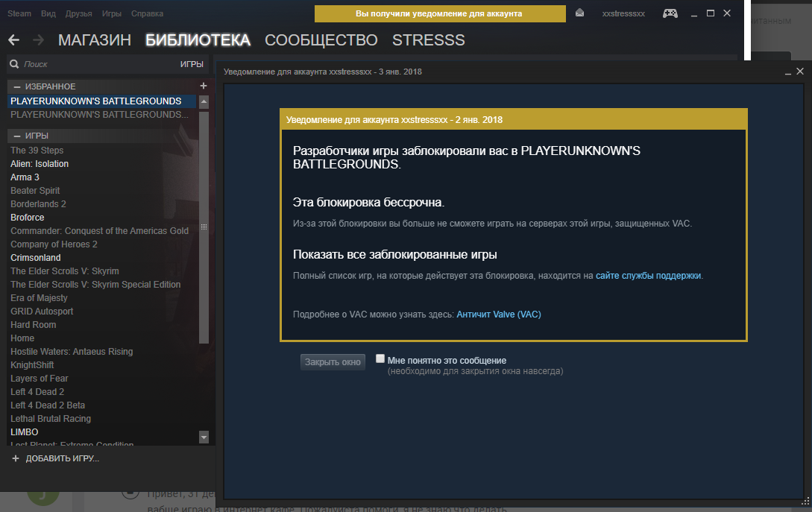Open the STRESSS profile tab
This screenshot has width=812, height=512.
[428, 39]
